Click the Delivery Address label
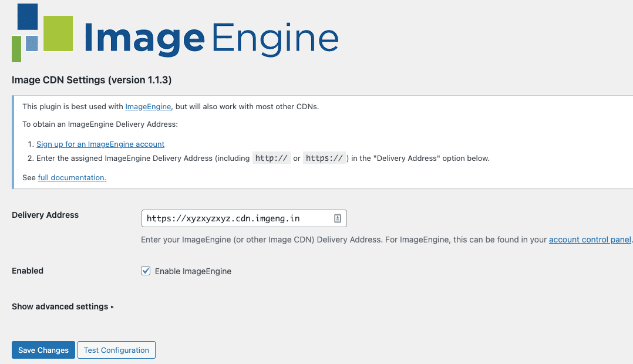The image size is (633, 364). click(45, 215)
